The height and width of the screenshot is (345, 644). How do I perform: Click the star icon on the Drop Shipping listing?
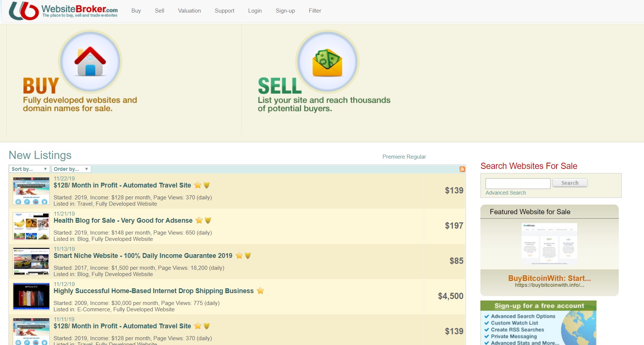click(x=260, y=291)
